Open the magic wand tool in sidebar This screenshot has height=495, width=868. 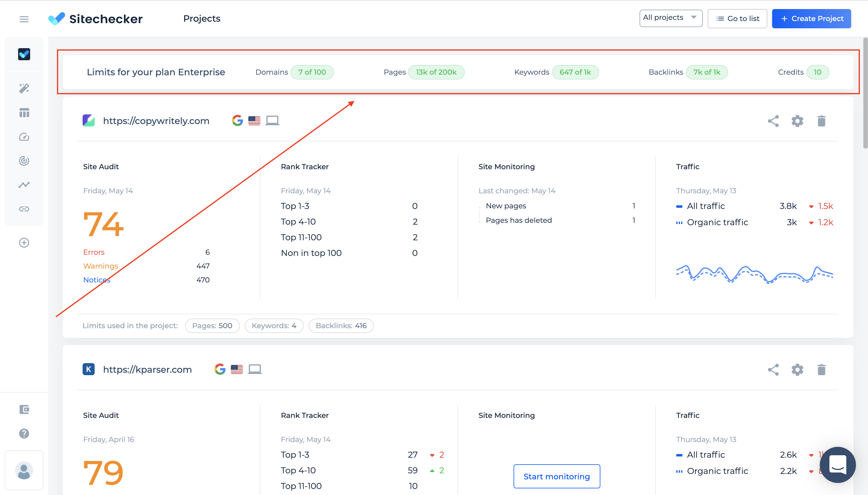click(24, 89)
